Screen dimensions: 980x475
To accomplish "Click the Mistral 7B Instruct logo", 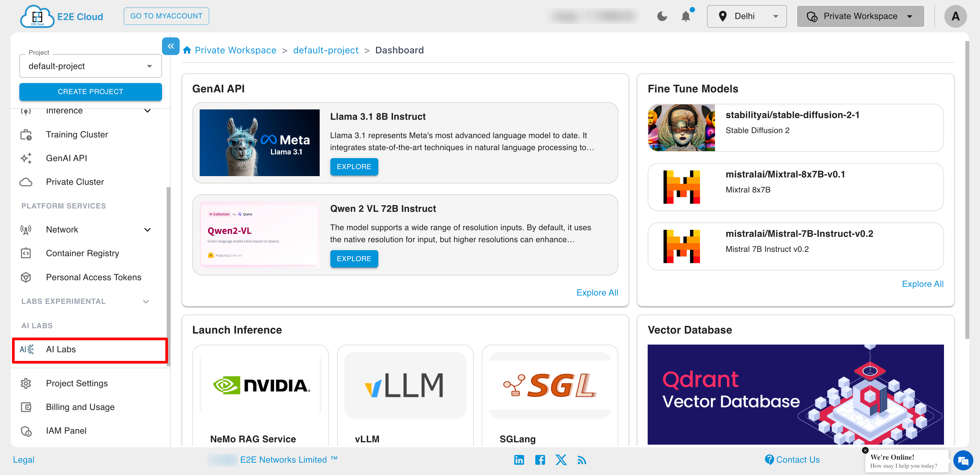I will [x=681, y=246].
